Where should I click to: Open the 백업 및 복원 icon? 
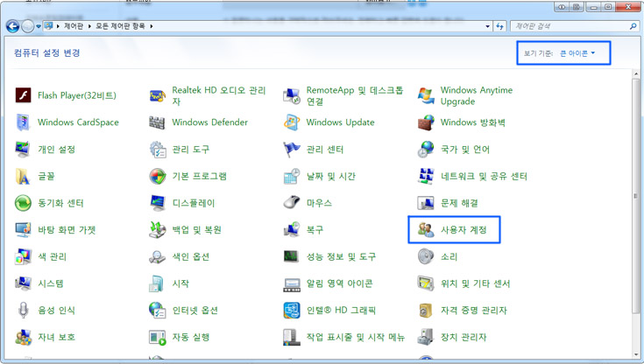pyautogui.click(x=158, y=230)
